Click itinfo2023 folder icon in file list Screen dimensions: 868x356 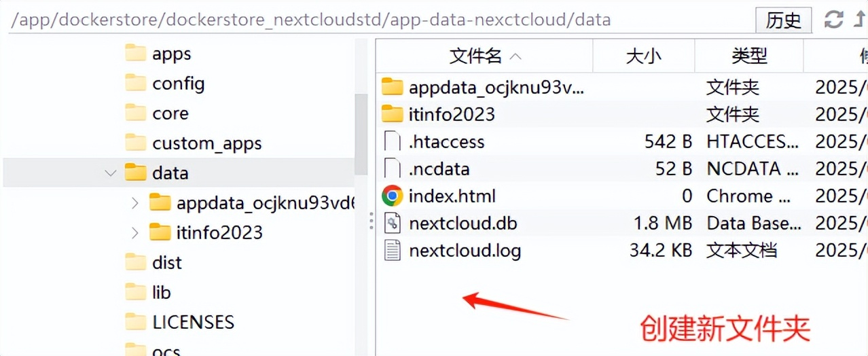click(393, 114)
